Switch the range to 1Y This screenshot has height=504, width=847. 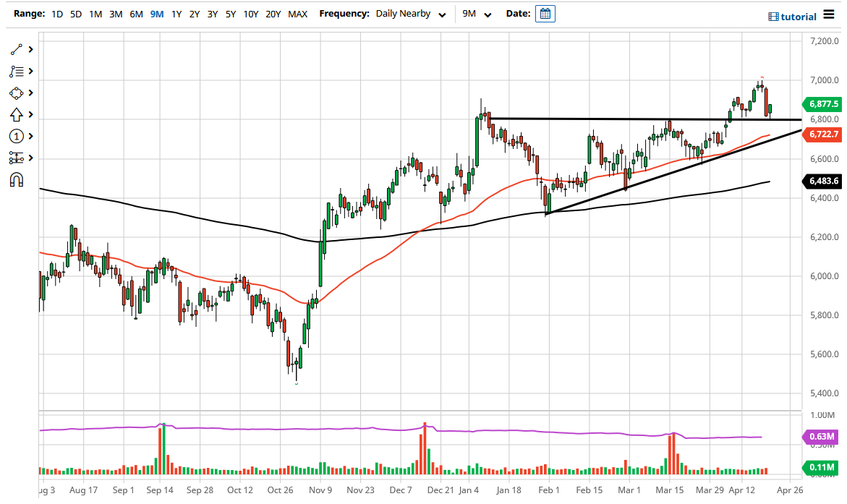[x=176, y=13]
